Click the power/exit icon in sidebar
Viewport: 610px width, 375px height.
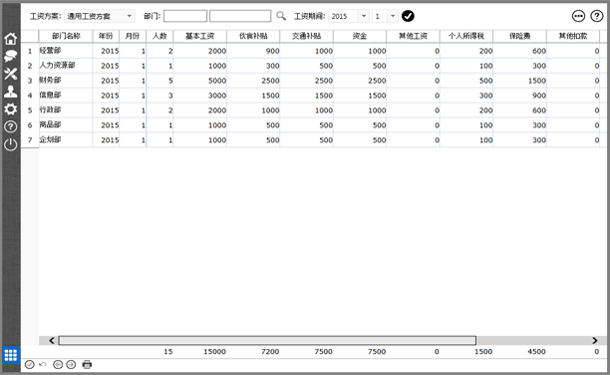[x=11, y=144]
